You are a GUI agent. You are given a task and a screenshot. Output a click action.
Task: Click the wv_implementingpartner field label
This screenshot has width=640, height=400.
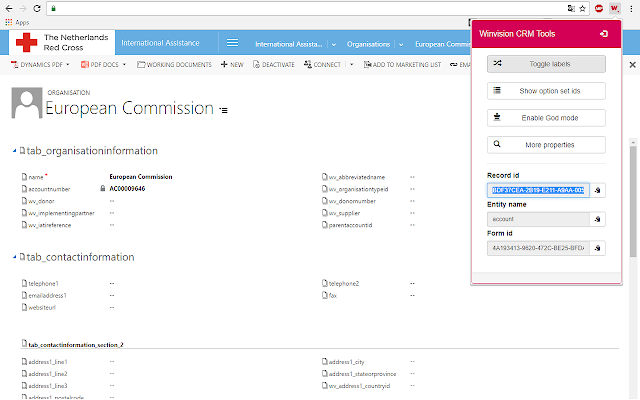point(61,213)
